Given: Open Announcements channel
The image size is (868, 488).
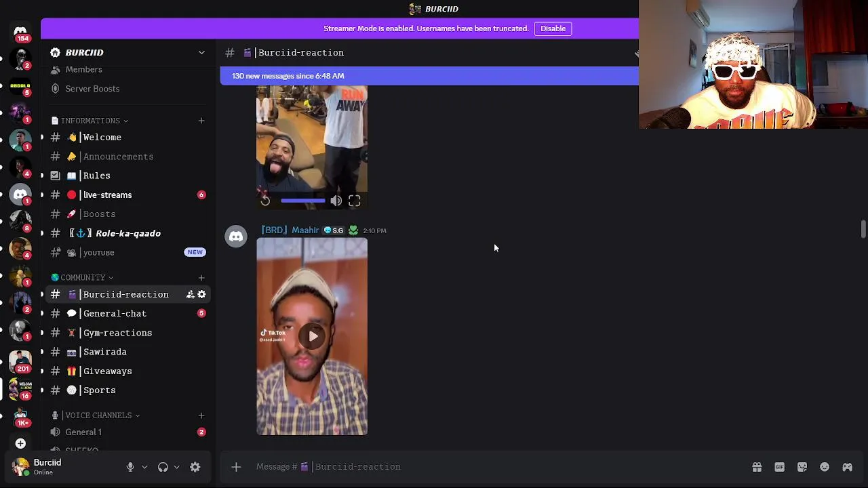Looking at the screenshot, I should point(127,157).
